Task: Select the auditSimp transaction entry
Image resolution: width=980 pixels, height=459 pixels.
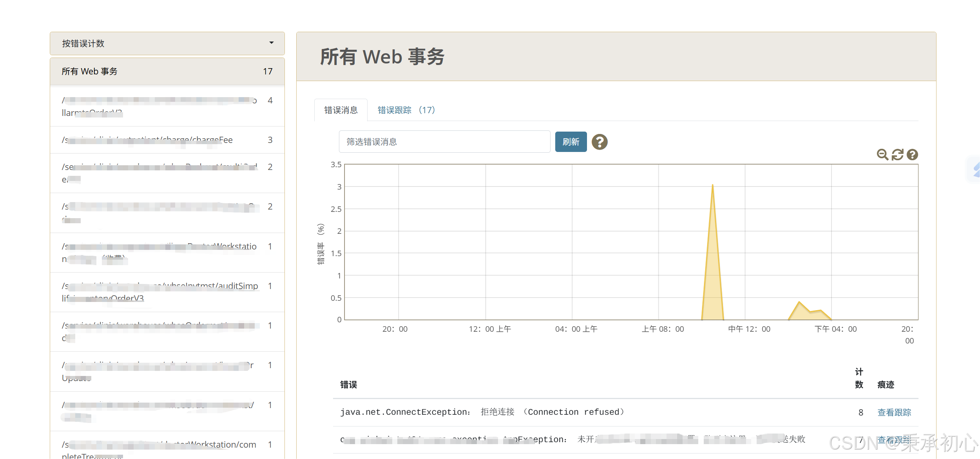Action: [x=167, y=292]
